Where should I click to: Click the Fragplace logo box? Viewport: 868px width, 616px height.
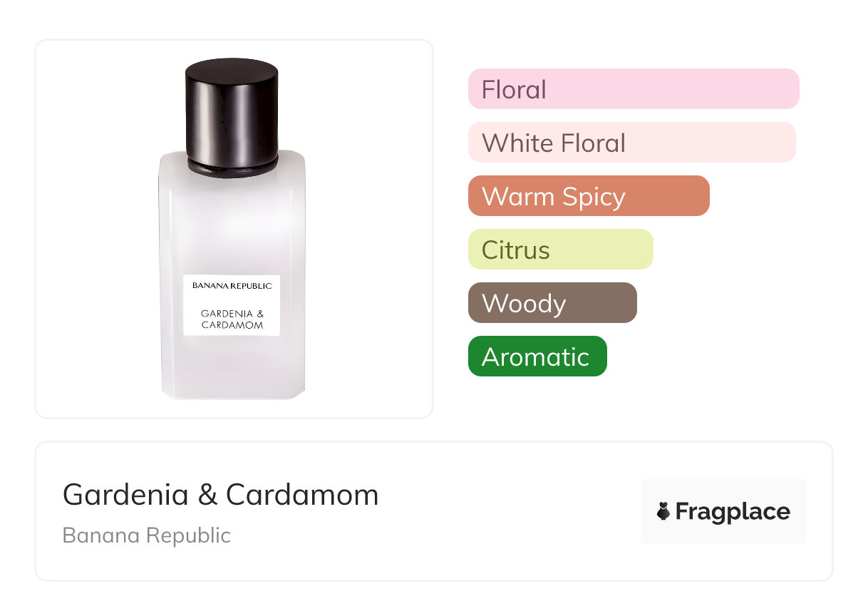pos(723,511)
